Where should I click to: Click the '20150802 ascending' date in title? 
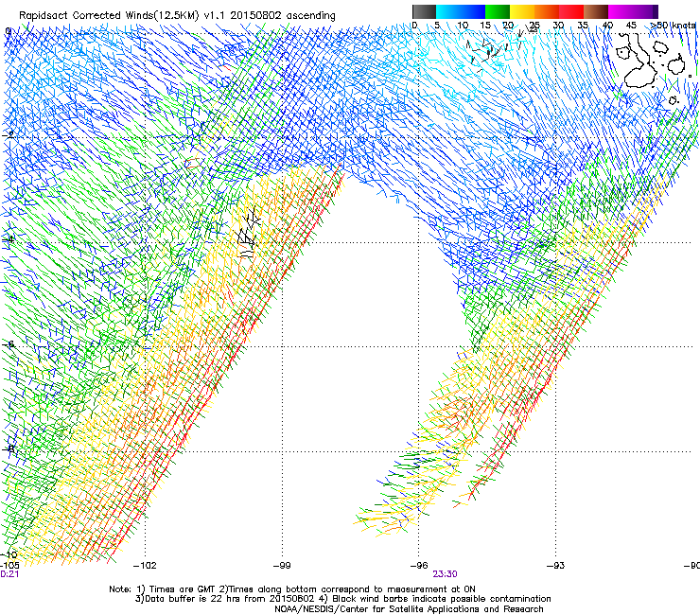pyautogui.click(x=283, y=15)
